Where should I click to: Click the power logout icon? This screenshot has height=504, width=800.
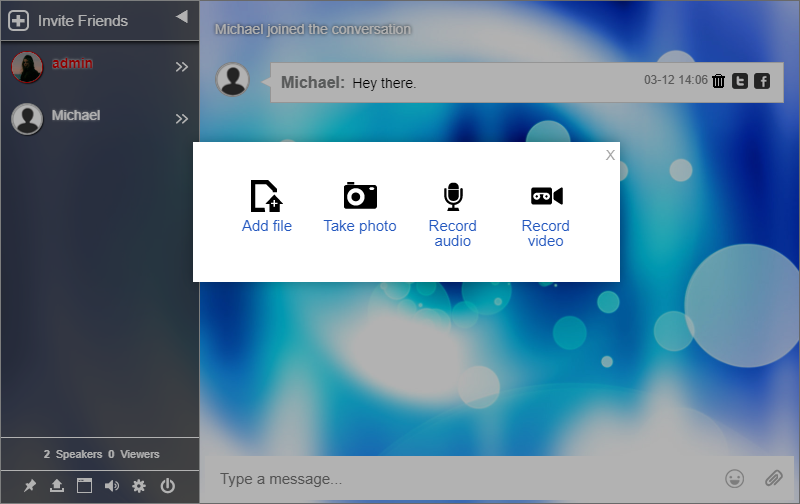[x=167, y=486]
